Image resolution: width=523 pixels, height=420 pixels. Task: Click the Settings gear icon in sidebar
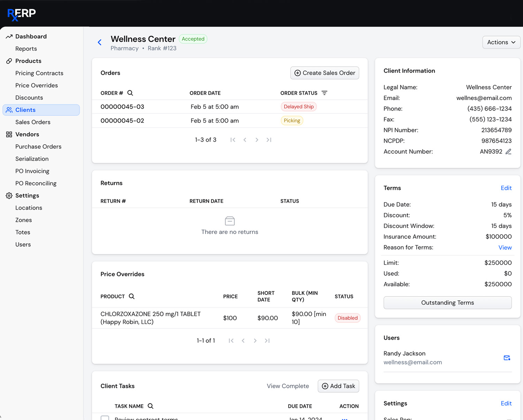click(x=9, y=196)
